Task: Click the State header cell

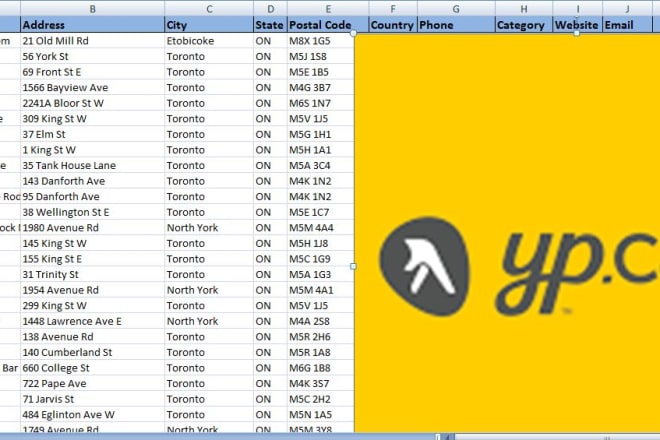Action: [x=270, y=25]
